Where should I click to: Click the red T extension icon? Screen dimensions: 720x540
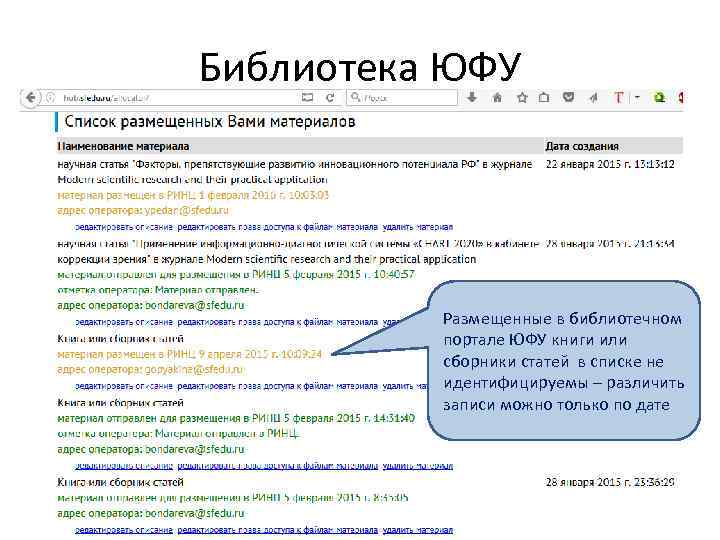(x=619, y=97)
